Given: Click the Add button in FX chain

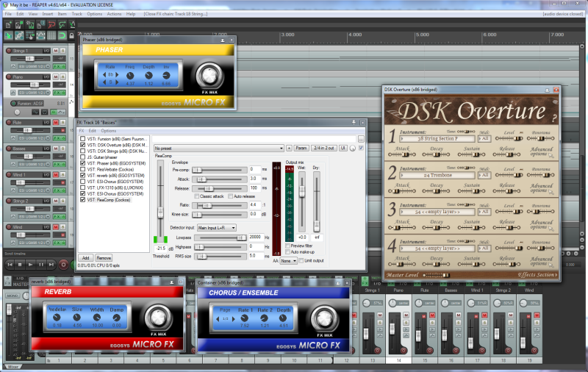Looking at the screenshot, I should pyautogui.click(x=85, y=258).
